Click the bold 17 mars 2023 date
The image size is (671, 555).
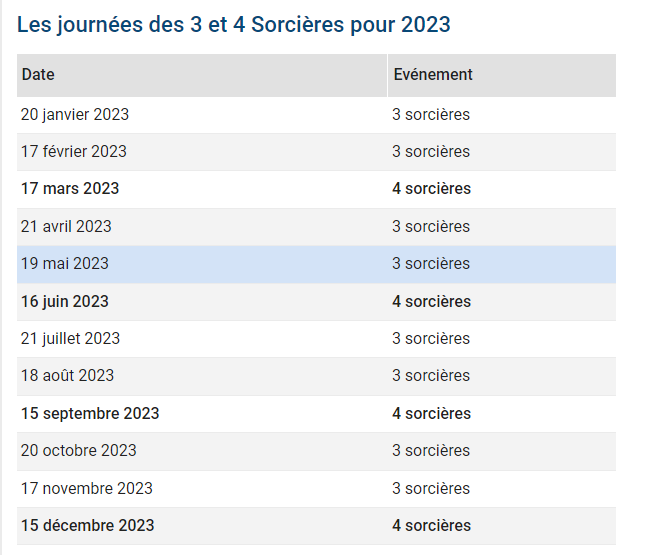click(x=70, y=188)
